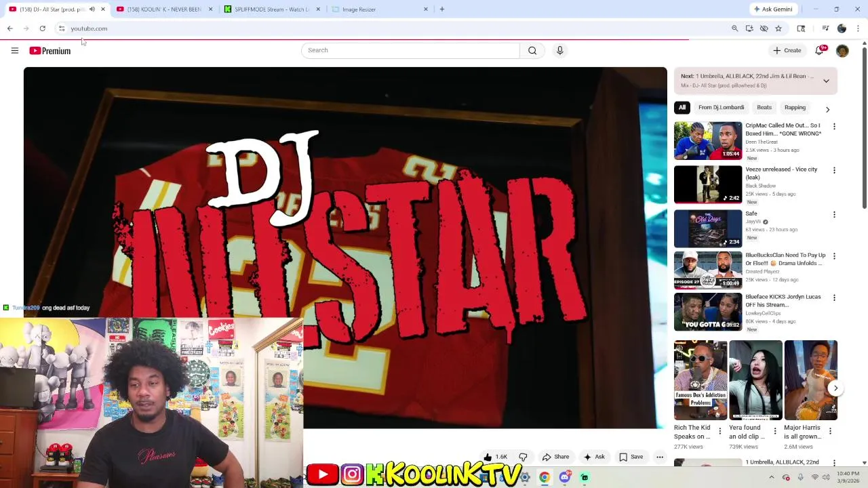Select From Dj.Lombardi filter chip
The image size is (868, 488).
pyautogui.click(x=721, y=107)
